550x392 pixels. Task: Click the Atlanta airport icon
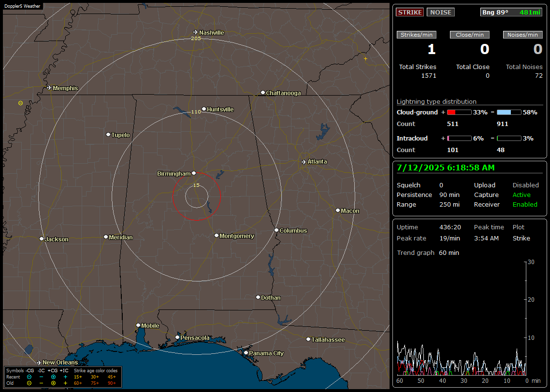coord(304,162)
